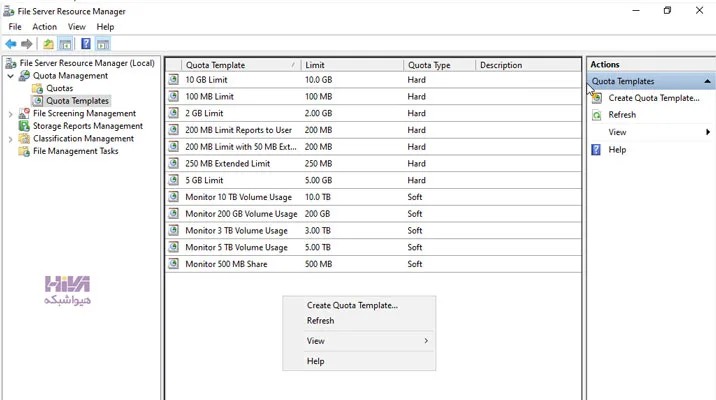Image resolution: width=716 pixels, height=400 pixels.
Task: Click the blue Help toolbar icon
Action: [86, 44]
